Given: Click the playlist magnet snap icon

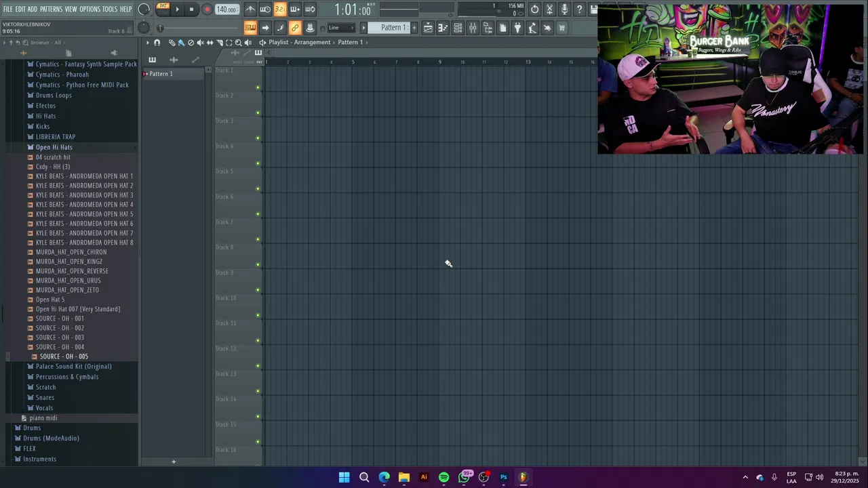Looking at the screenshot, I should pyautogui.click(x=157, y=43).
